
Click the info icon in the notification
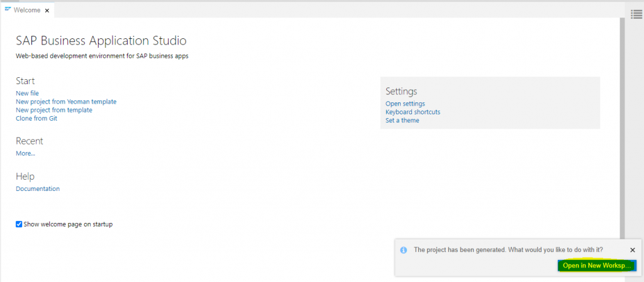403,249
